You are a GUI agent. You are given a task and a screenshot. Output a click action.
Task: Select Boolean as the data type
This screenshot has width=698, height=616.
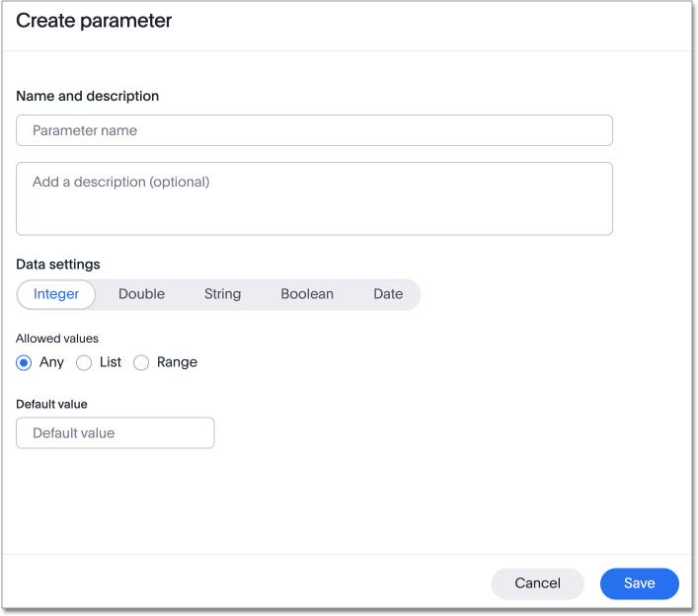pyautogui.click(x=307, y=294)
